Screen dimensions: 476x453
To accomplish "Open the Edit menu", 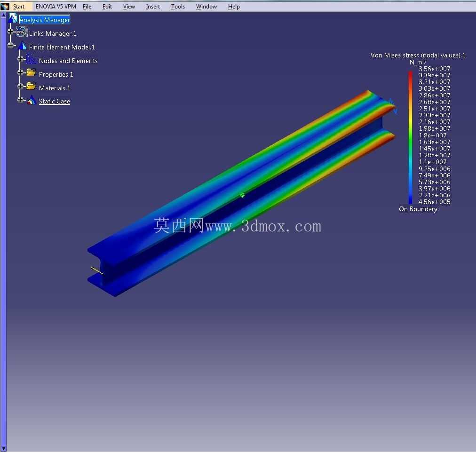I will [107, 7].
